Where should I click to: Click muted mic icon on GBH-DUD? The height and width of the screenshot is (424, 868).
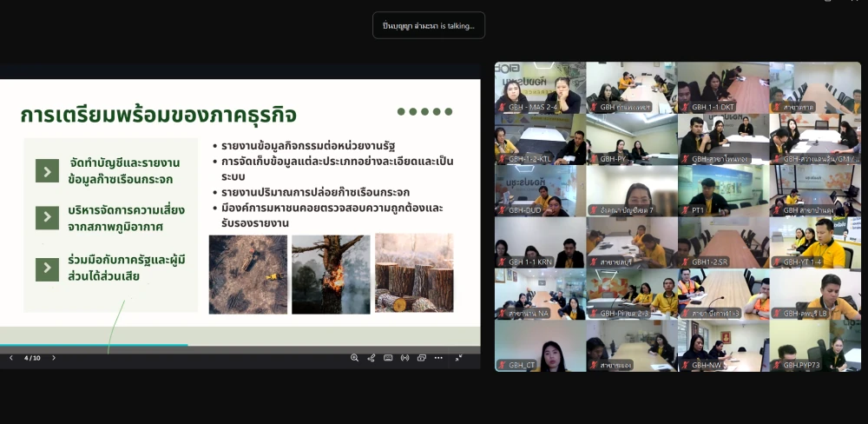[x=503, y=210]
